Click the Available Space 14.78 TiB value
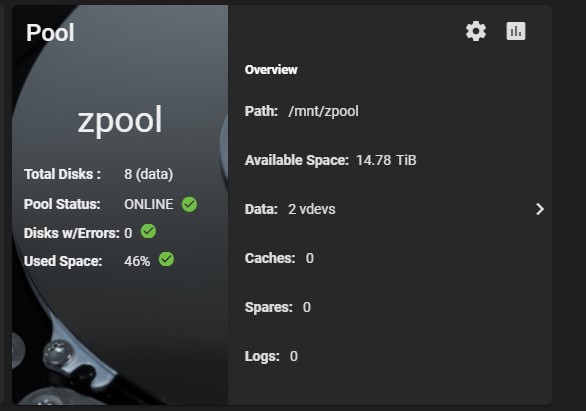Image resolution: width=586 pixels, height=411 pixels. [386, 160]
